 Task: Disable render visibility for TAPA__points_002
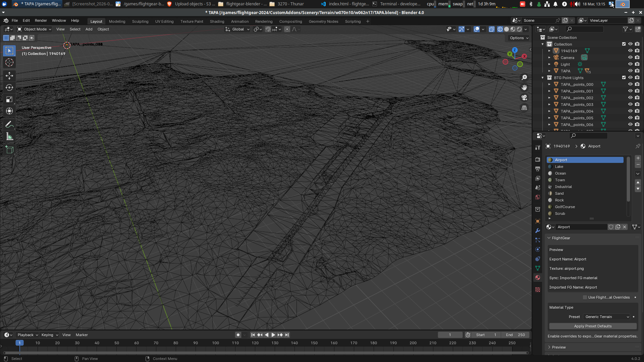pyautogui.click(x=637, y=98)
